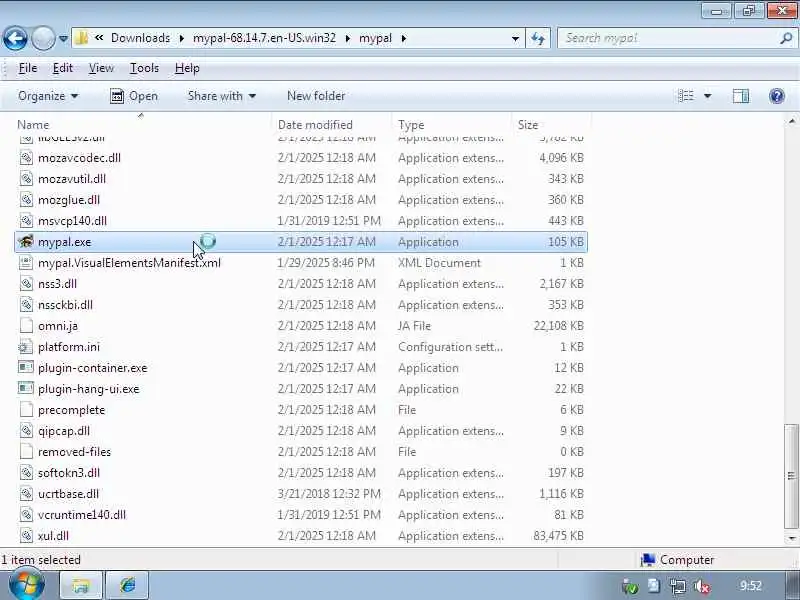
Task: Expand the arrow after mypal breadcrumb
Action: 404,38
